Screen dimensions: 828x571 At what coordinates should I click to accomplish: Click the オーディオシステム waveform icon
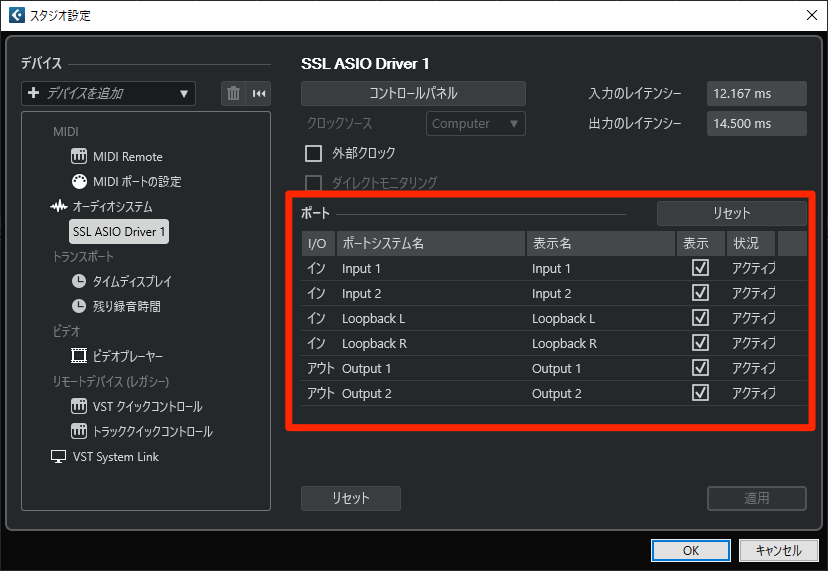click(59, 206)
